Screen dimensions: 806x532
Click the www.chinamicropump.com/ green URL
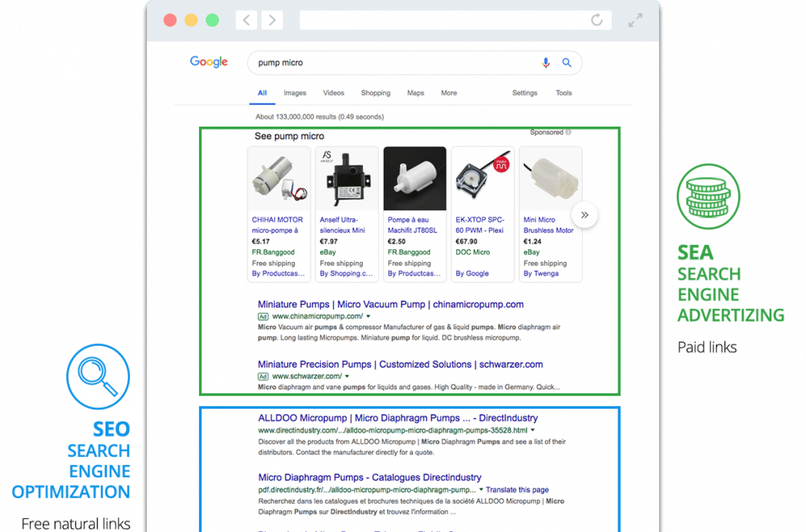point(317,317)
